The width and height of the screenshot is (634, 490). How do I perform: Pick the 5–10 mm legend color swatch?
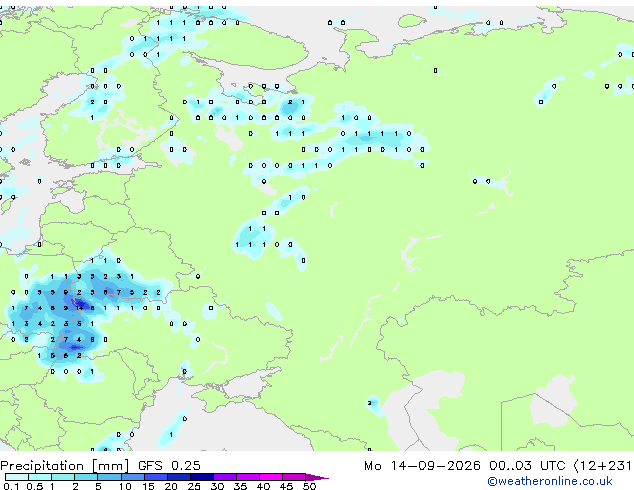109,477
